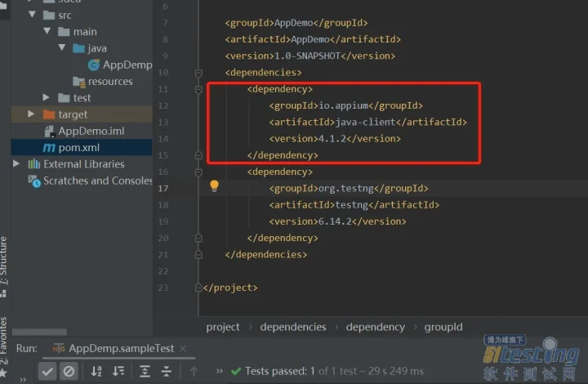Screen dimensions: 588x384
Task: Click the io.appium groupId text
Action: [x=344, y=105]
